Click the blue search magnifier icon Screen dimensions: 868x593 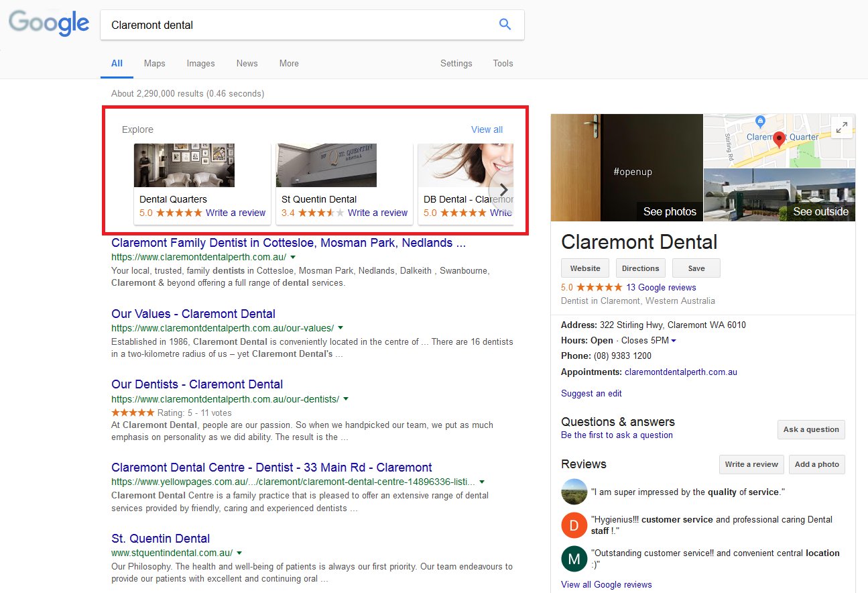click(505, 25)
